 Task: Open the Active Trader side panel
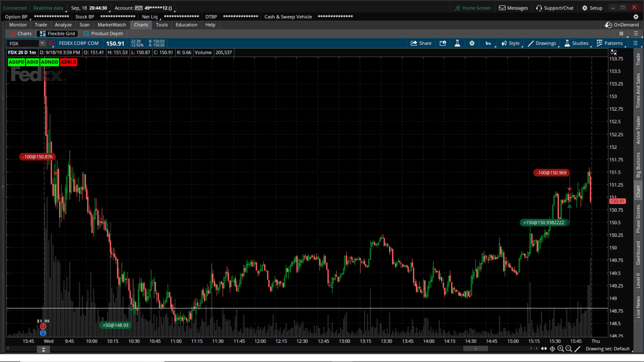(638, 130)
